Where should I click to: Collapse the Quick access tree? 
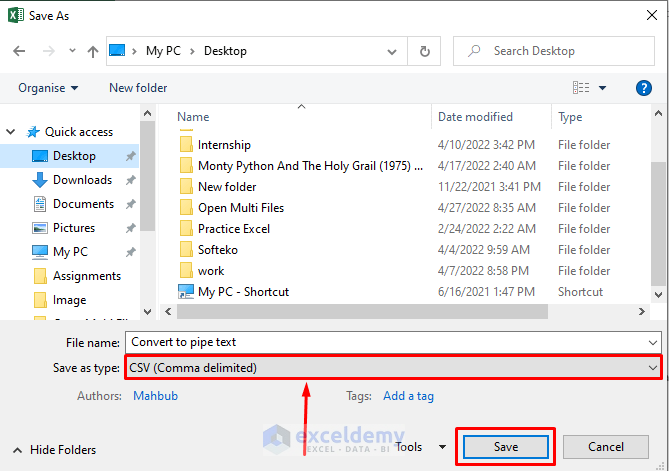(x=11, y=132)
